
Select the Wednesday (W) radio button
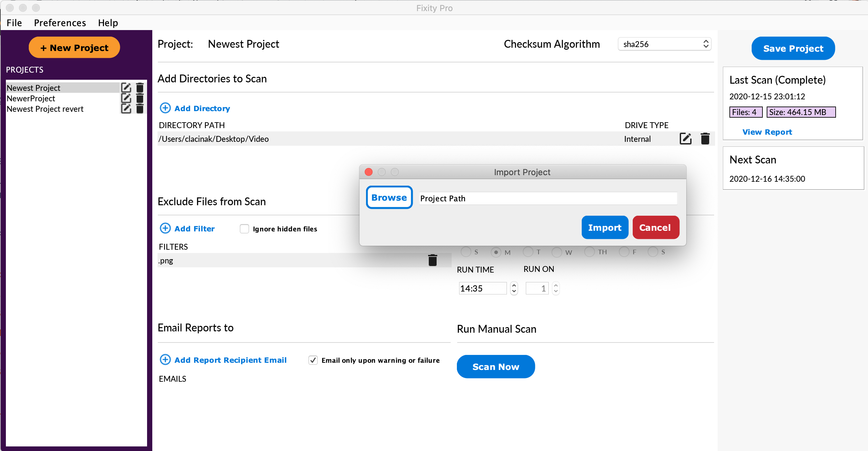click(557, 252)
